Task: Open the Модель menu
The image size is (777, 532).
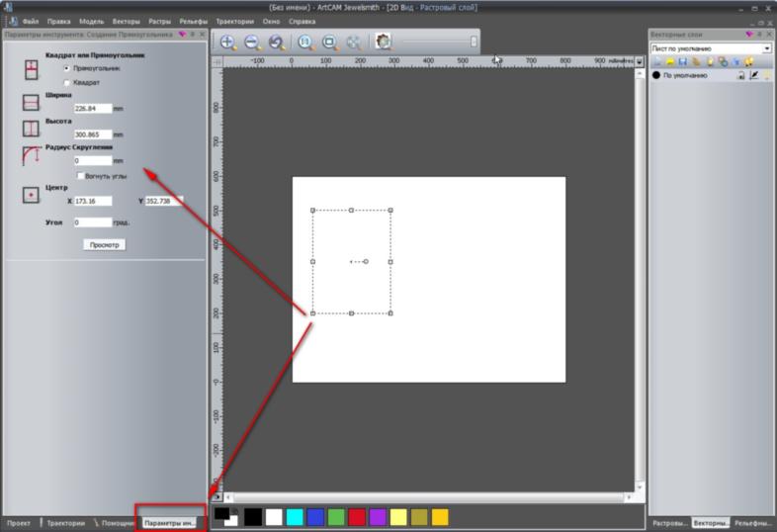Action: pos(92,22)
